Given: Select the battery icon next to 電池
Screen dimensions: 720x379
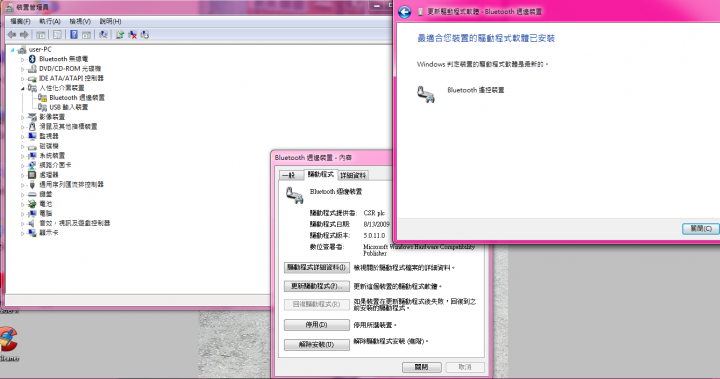Looking at the screenshot, I should click(32, 204).
